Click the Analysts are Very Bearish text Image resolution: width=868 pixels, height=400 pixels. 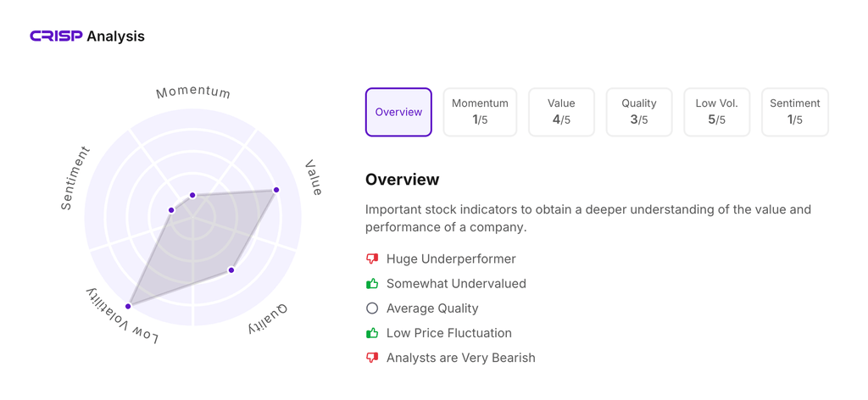(x=460, y=358)
